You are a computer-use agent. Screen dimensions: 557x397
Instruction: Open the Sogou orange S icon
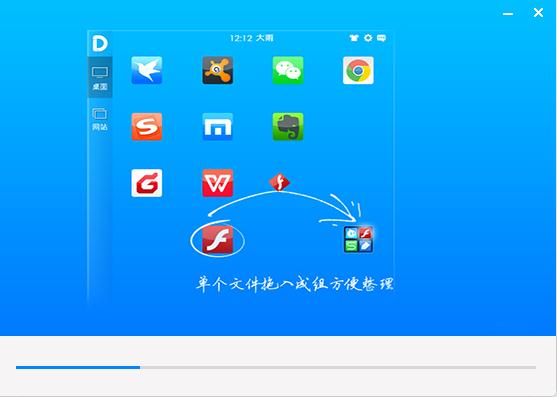[147, 127]
